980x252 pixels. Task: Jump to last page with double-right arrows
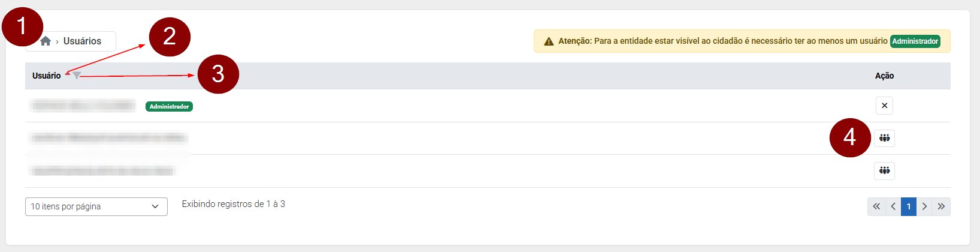pyautogui.click(x=941, y=206)
